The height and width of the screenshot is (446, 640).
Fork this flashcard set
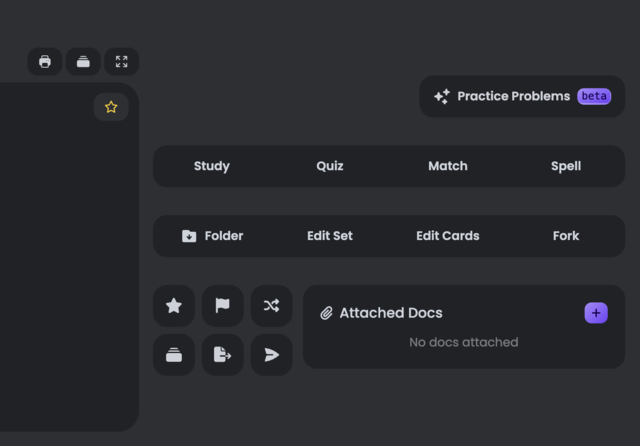pos(566,236)
